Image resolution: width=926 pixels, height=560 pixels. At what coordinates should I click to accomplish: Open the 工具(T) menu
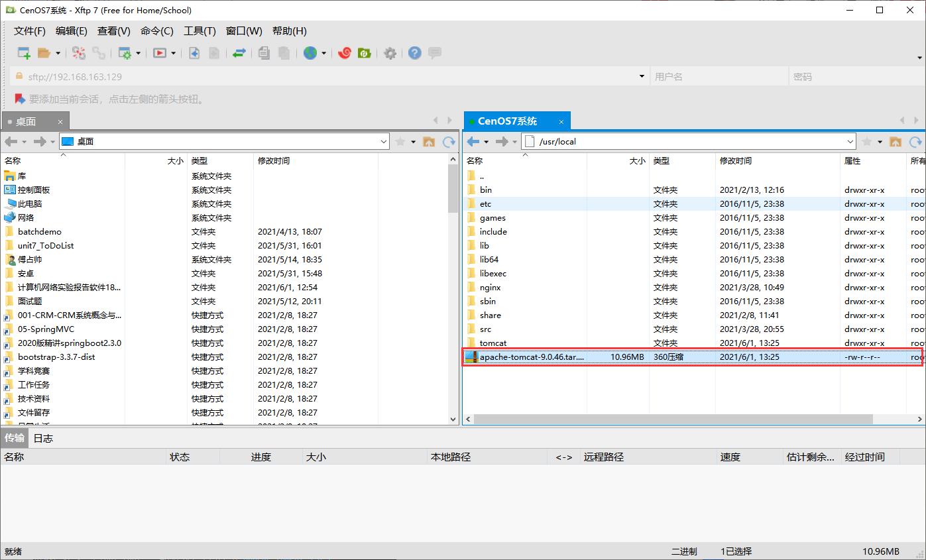click(200, 31)
